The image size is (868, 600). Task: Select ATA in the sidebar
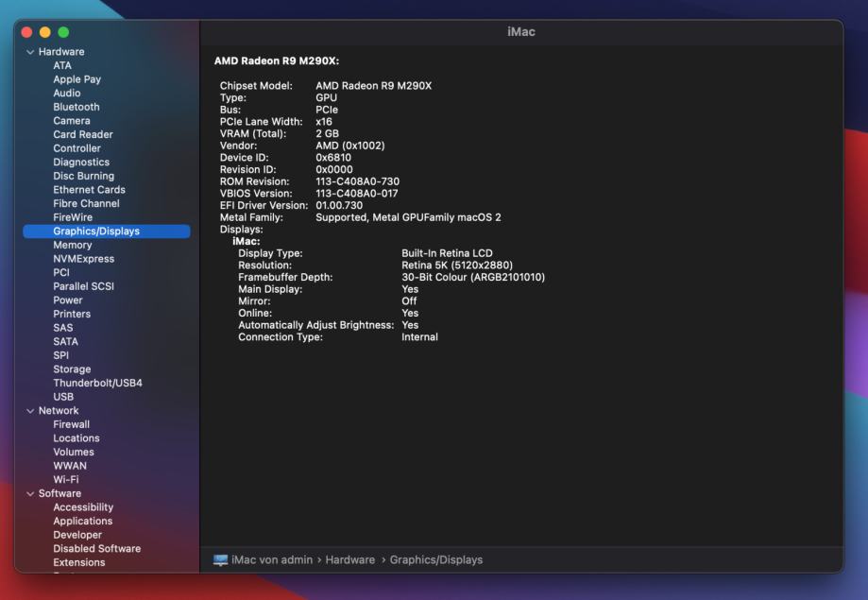(62, 65)
